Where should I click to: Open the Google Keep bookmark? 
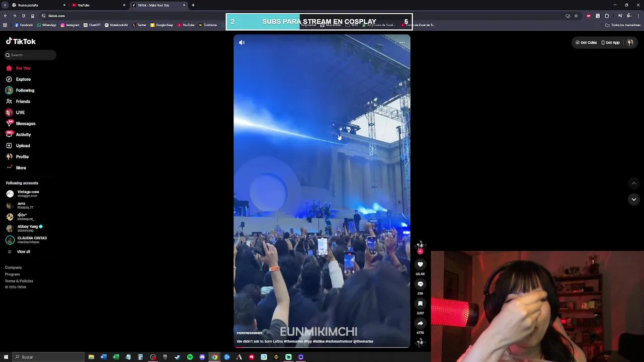pyautogui.click(x=162, y=25)
